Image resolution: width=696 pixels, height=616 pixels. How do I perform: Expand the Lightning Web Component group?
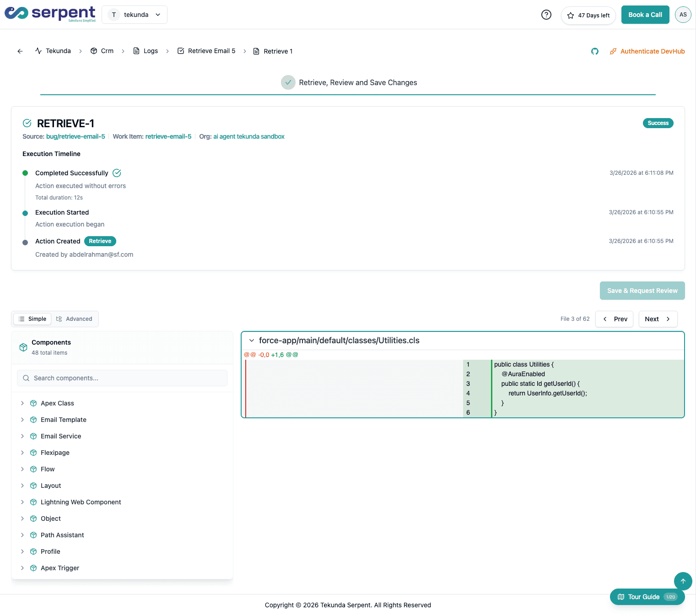[x=22, y=502]
